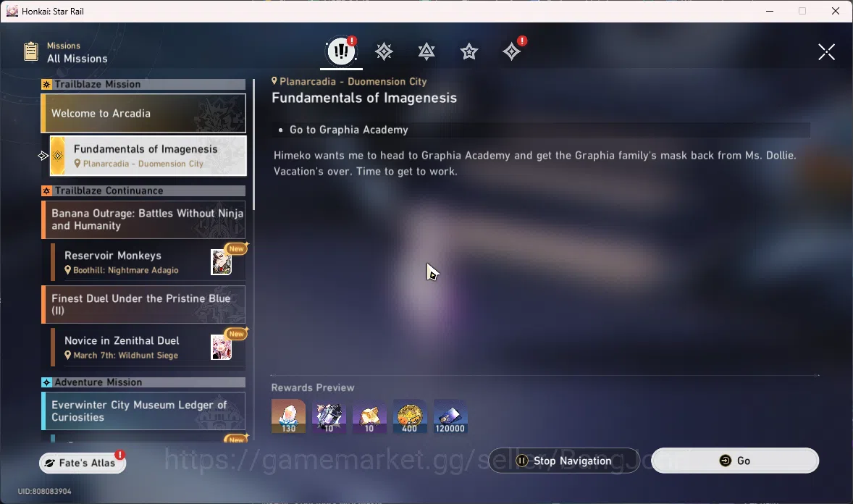Viewport: 853px width, 504px height.
Task: Click Planarcadia - Duomension City location label
Action: pyautogui.click(x=349, y=82)
